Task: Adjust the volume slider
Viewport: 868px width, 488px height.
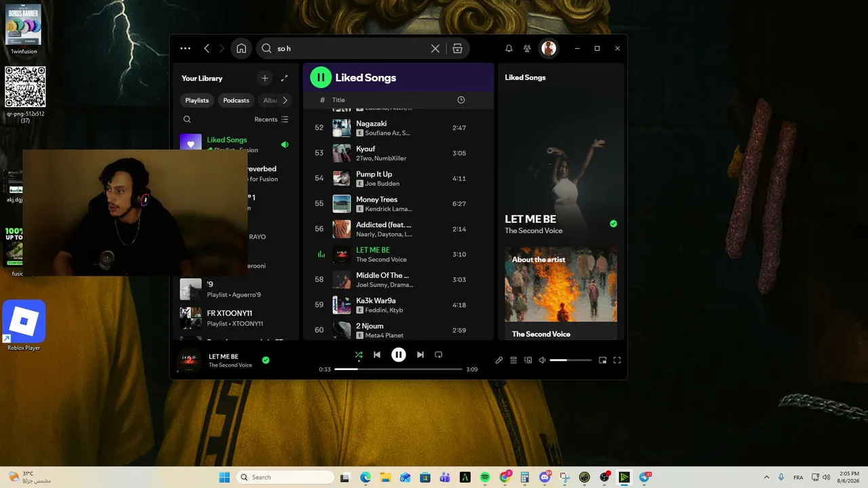Action: (570, 361)
